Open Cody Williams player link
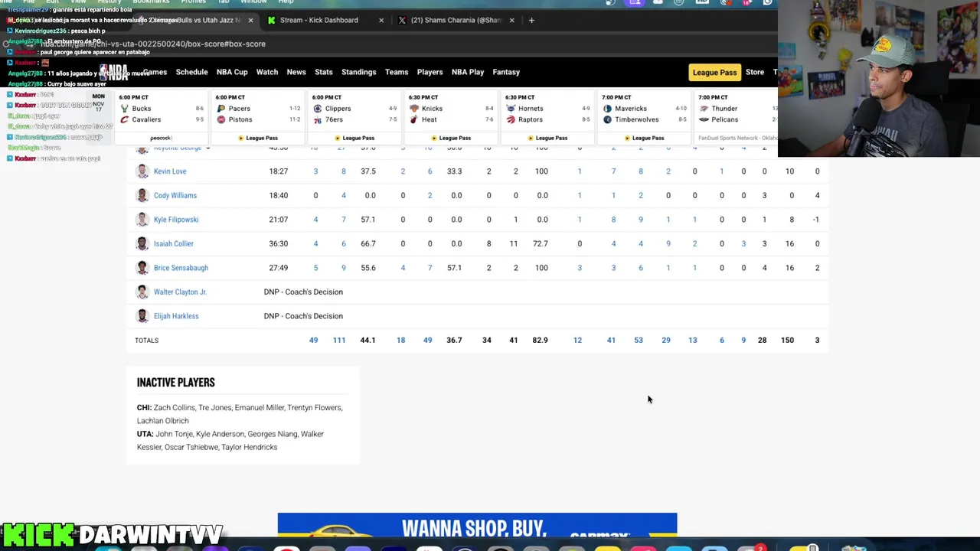The image size is (980, 551). coord(175,195)
